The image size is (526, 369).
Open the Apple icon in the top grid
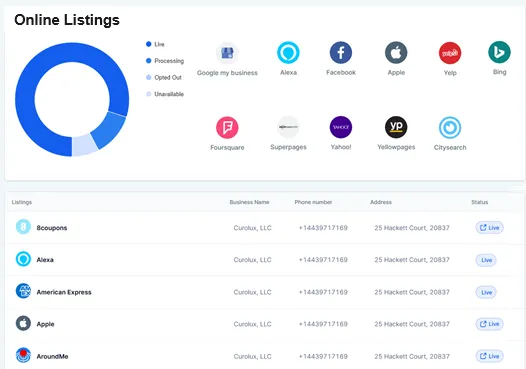tap(396, 53)
